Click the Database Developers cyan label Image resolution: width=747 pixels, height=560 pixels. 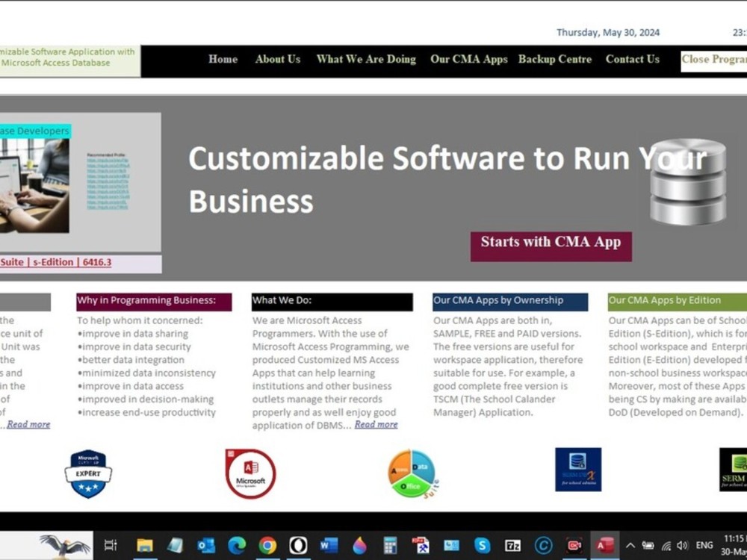tap(35, 131)
